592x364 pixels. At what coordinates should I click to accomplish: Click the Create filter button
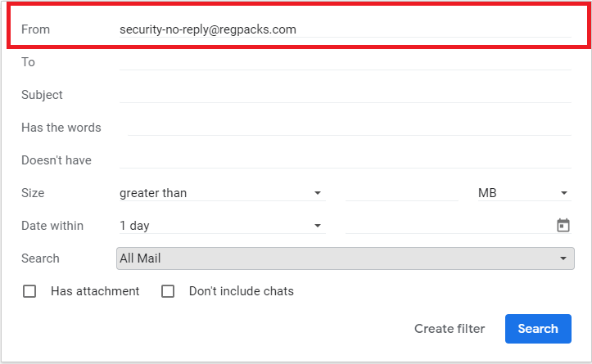click(450, 329)
